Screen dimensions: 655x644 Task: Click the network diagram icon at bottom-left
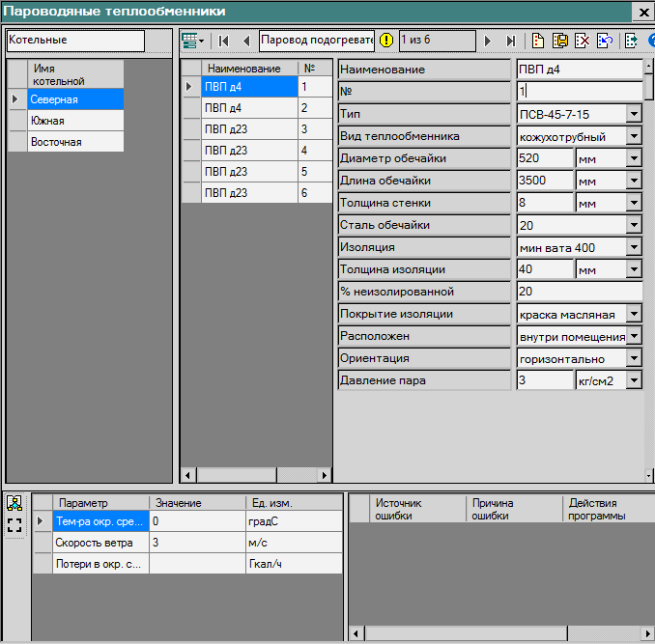pos(14,503)
